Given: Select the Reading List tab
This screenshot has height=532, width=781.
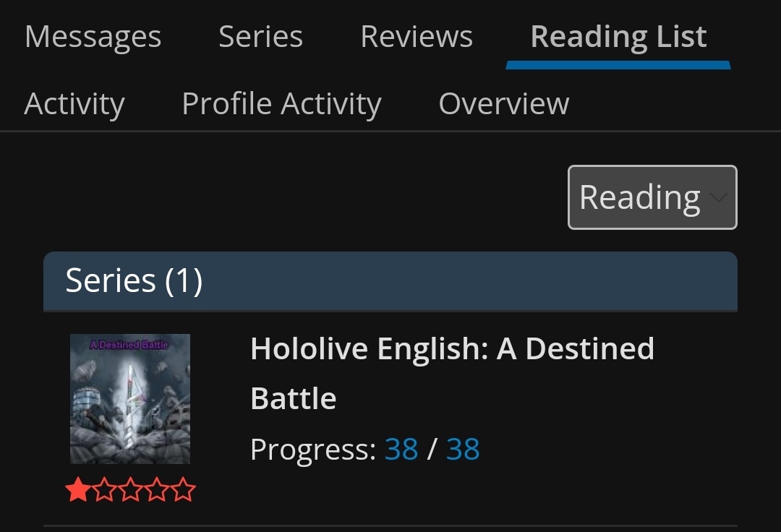Looking at the screenshot, I should point(618,36).
